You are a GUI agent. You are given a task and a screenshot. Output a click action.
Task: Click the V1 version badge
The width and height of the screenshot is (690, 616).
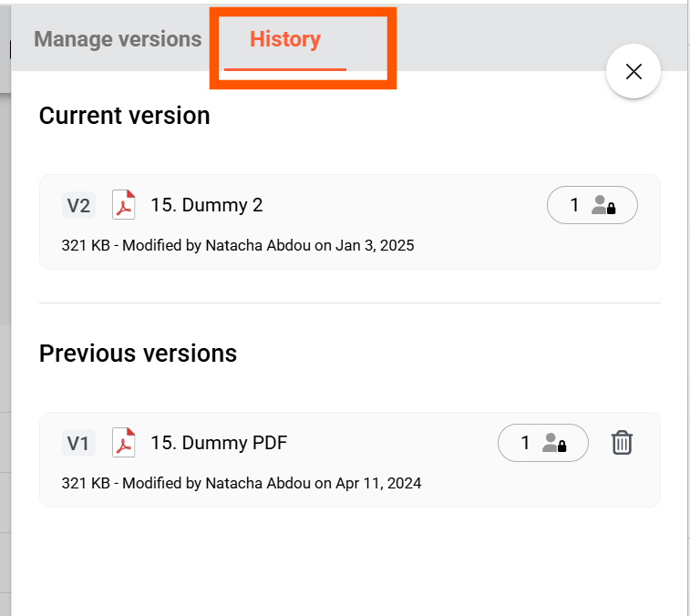(78, 444)
